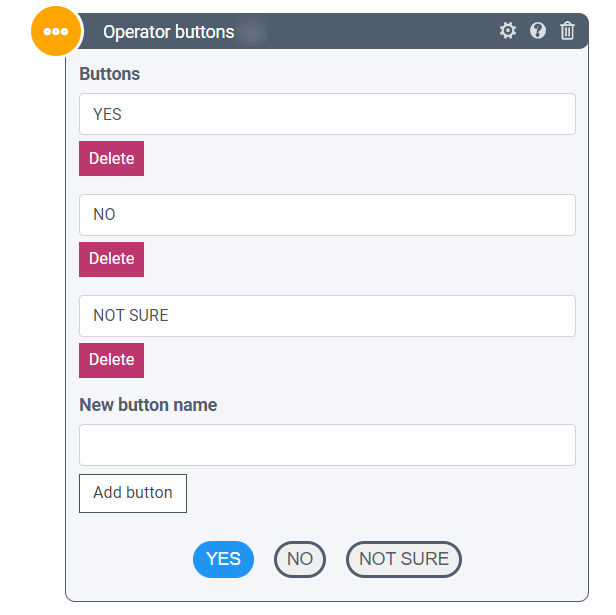Screen dimensions: 616x615
Task: Select the blue YES preview pill
Action: click(x=223, y=559)
